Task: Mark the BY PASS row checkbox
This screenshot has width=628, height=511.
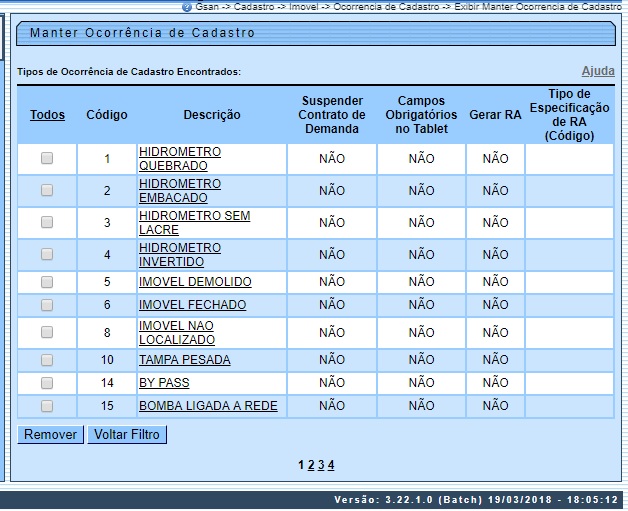Action: (47, 383)
